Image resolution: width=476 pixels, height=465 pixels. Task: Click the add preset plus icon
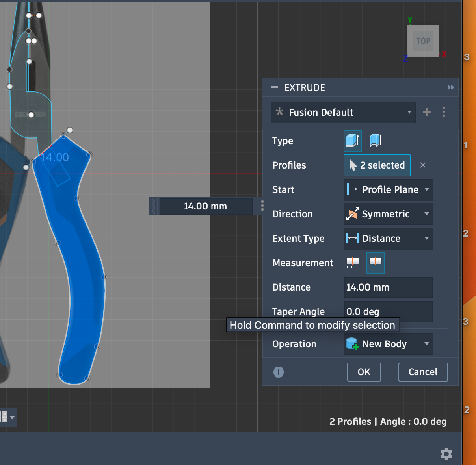coord(426,113)
